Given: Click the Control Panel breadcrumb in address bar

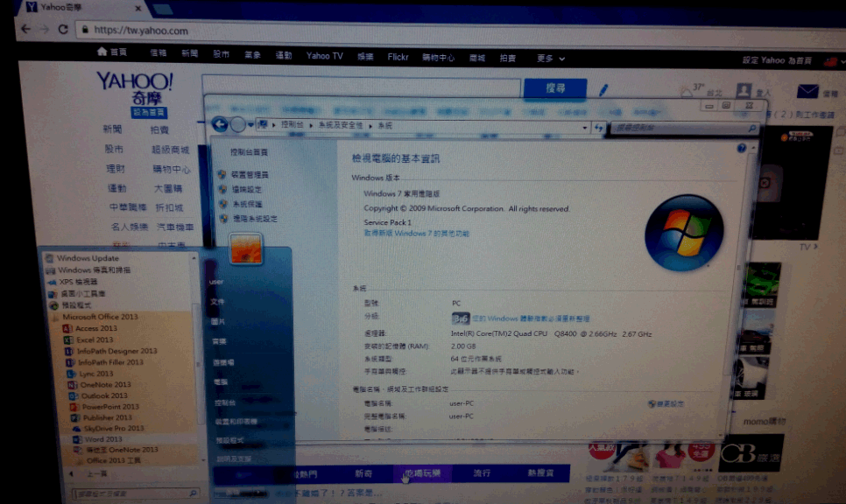Looking at the screenshot, I should 292,124.
